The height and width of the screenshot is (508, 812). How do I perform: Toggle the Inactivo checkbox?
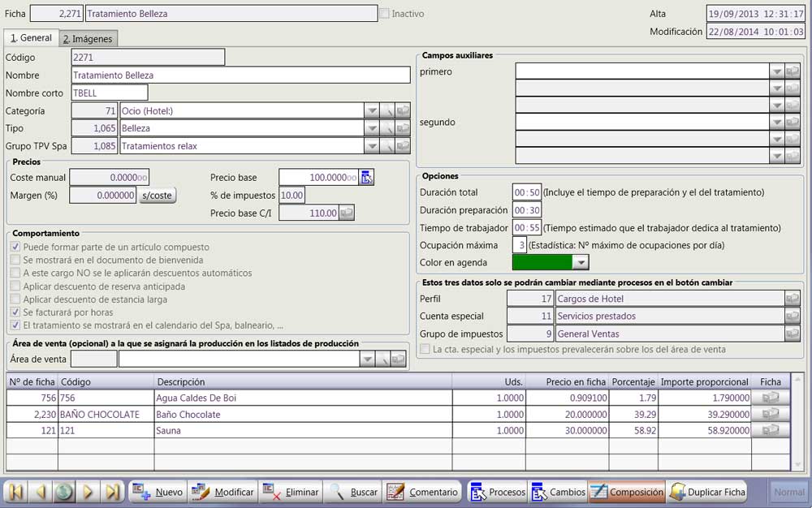(384, 14)
